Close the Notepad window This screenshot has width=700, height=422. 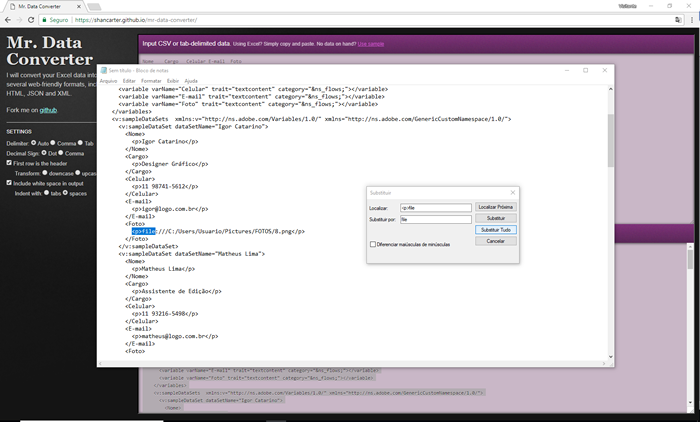click(x=604, y=71)
